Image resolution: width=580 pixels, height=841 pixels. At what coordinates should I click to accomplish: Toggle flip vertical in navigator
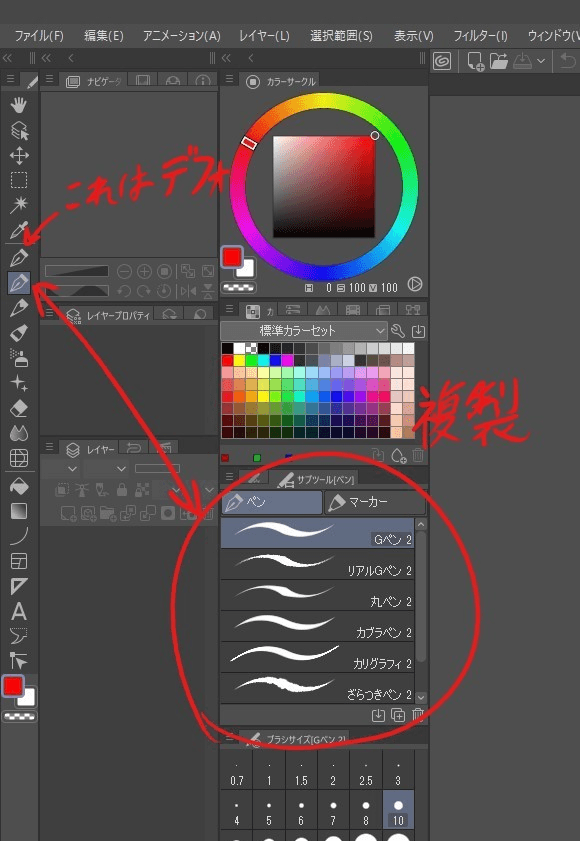tap(208, 291)
